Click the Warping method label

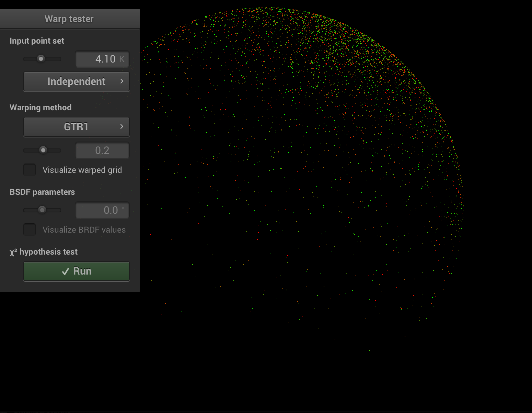pos(41,108)
